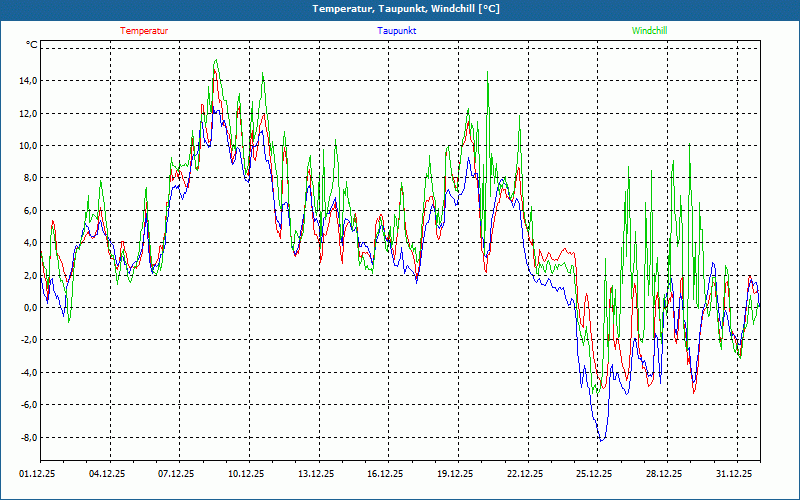Screen dimensions: 800x500
Task: Select the 07.12.25 date label
Action: point(176,474)
